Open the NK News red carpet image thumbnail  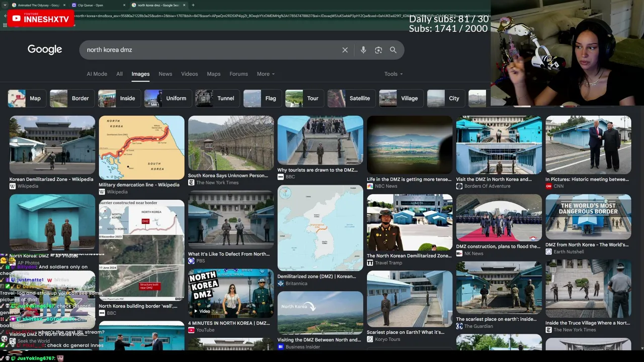pos(499,218)
